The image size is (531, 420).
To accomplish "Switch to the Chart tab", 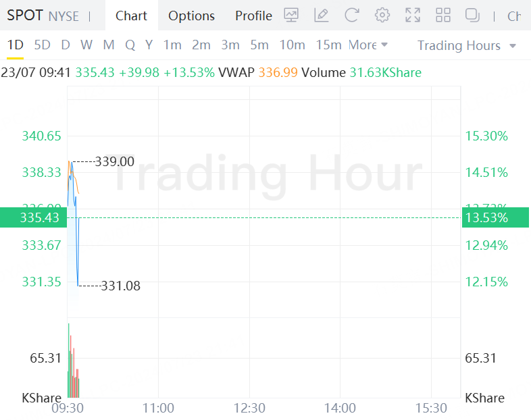I will [x=131, y=16].
